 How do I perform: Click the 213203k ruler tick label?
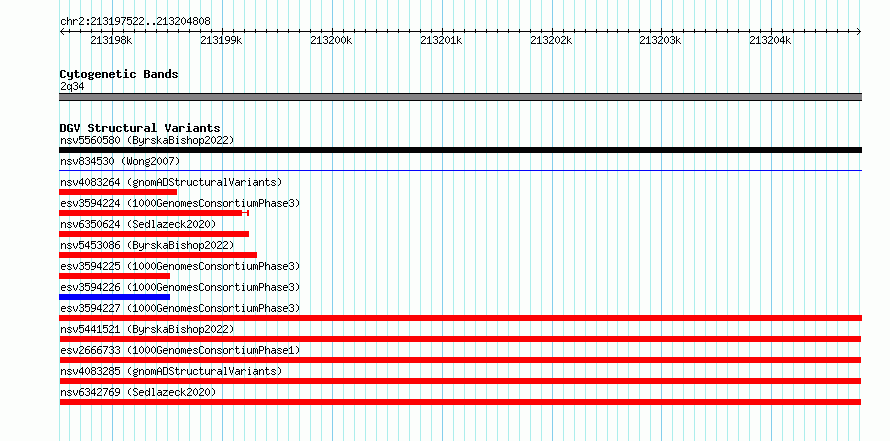661,41
